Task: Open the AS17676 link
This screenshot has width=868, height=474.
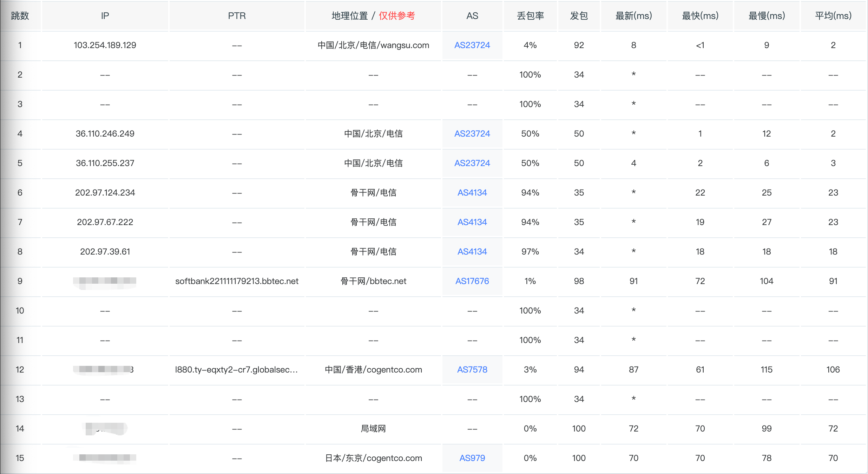Action: click(472, 281)
